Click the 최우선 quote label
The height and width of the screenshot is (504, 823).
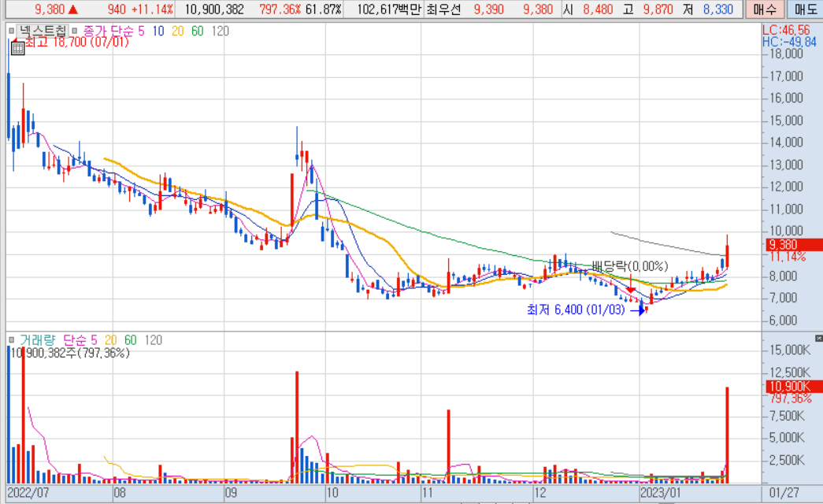click(x=443, y=9)
